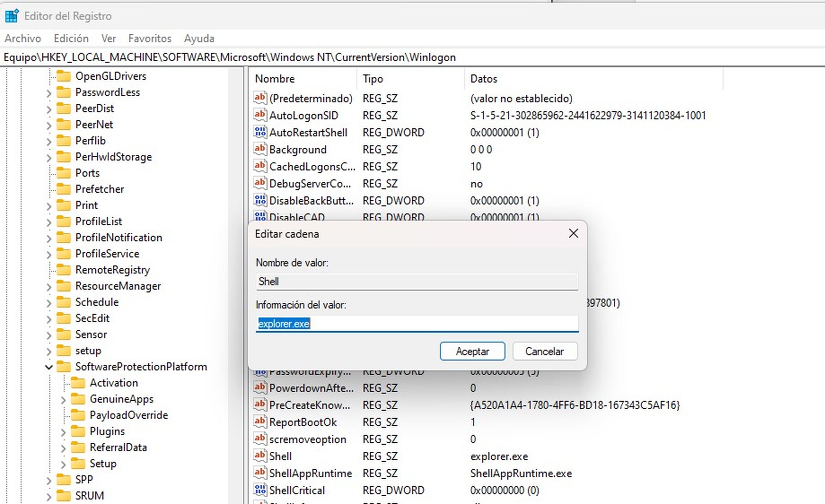Select the setup folder icon
The width and height of the screenshot is (825, 504).
64,351
